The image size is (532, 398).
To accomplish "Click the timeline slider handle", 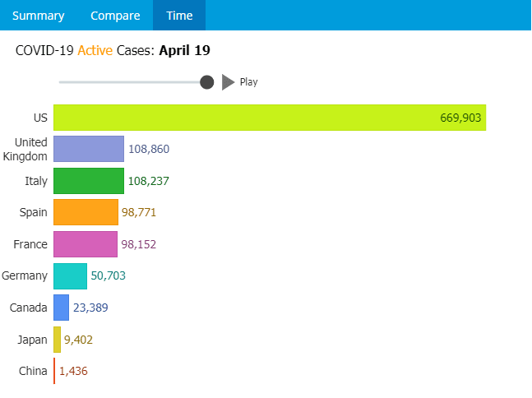I will coord(207,82).
